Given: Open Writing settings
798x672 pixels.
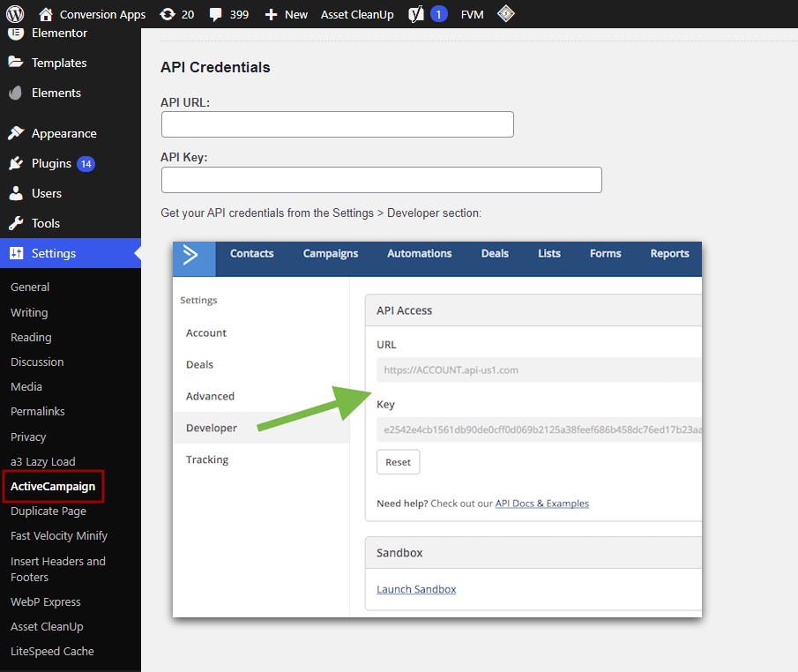Looking at the screenshot, I should coord(29,312).
